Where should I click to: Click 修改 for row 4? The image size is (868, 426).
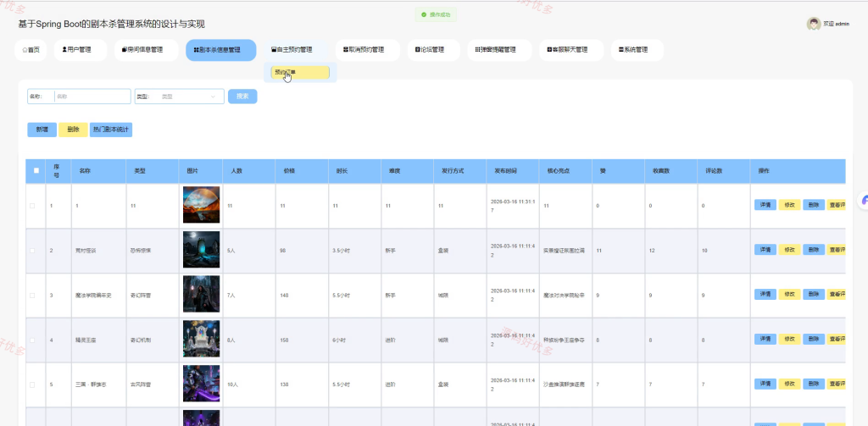tap(789, 339)
